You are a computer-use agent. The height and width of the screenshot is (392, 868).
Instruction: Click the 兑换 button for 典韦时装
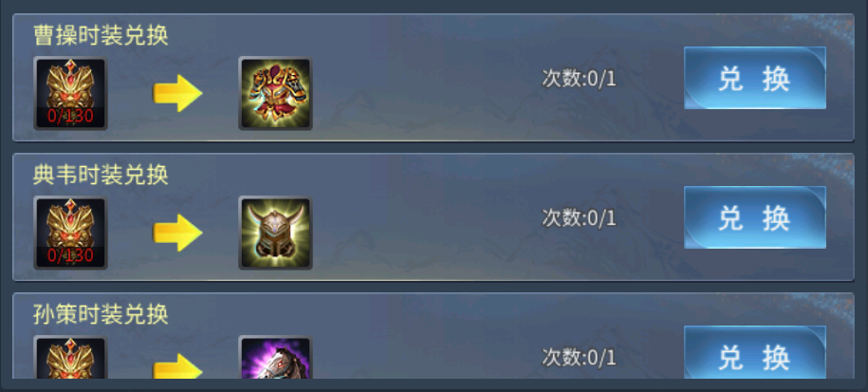(755, 217)
